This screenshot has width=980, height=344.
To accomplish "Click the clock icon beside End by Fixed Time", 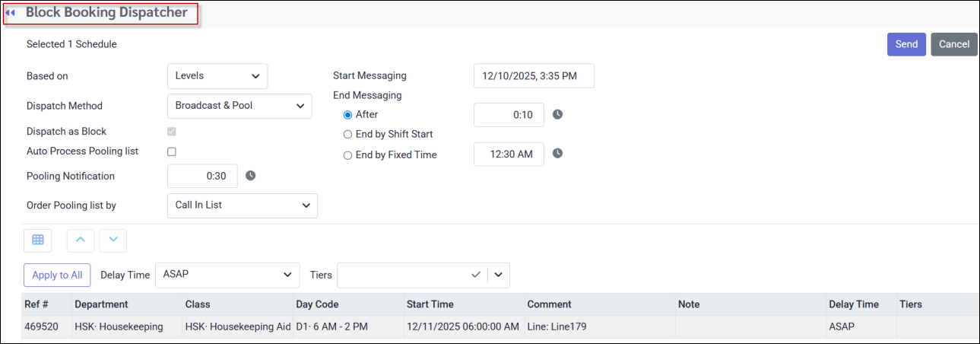I will 557,154.
